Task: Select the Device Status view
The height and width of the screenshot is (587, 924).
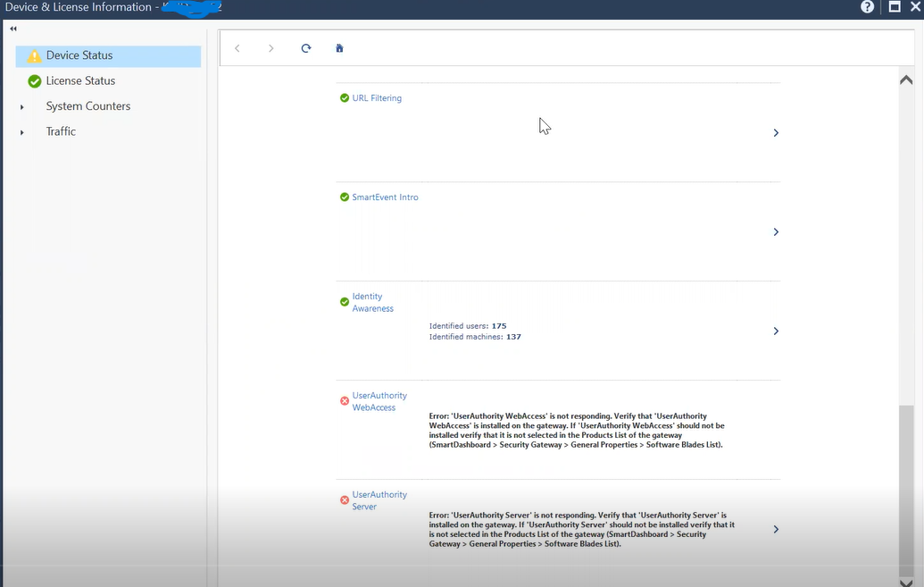Action: pos(80,55)
